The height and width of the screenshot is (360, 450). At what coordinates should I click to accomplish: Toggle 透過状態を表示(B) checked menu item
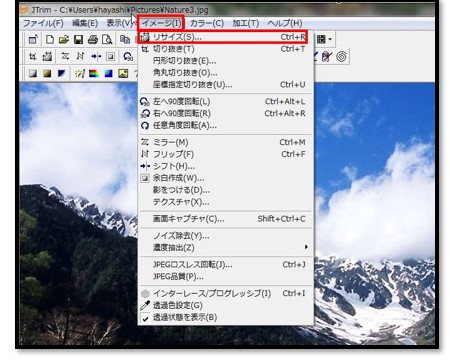click(226, 317)
